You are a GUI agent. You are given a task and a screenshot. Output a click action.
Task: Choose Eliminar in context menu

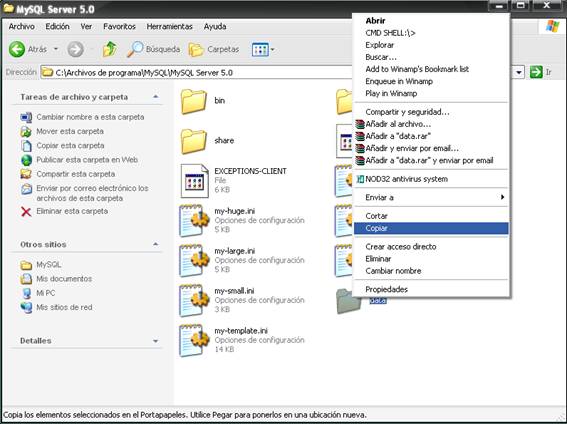click(431, 259)
